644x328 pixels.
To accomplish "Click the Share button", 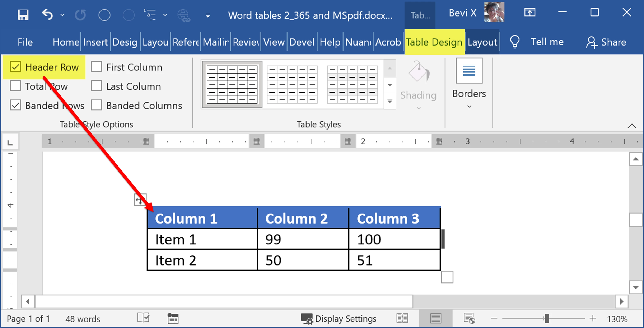I will pos(606,42).
